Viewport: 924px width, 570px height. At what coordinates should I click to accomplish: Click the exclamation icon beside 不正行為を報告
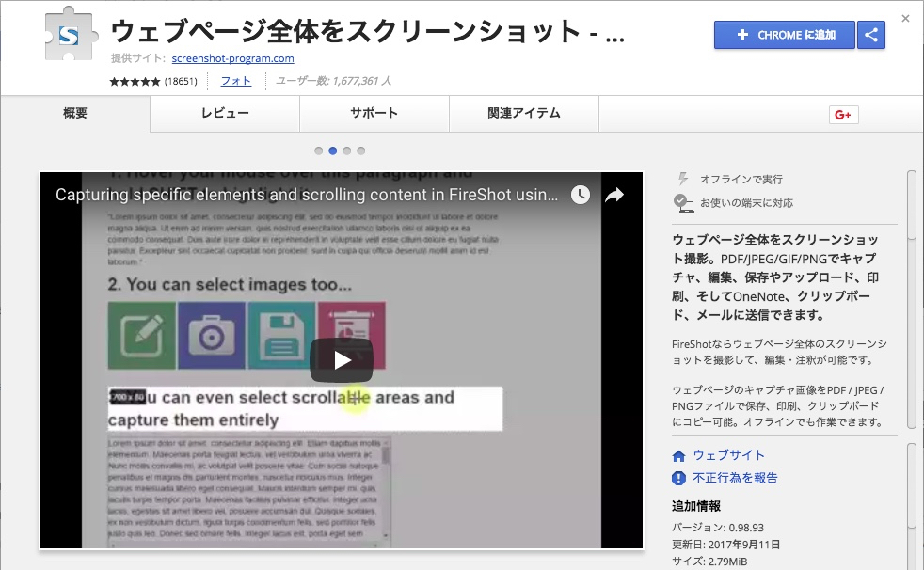[x=678, y=478]
